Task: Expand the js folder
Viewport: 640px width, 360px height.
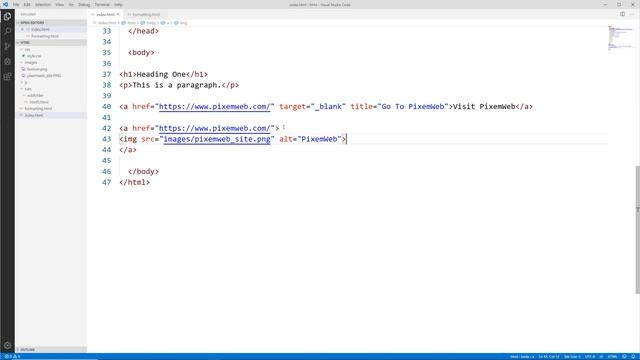Action: pyautogui.click(x=26, y=82)
